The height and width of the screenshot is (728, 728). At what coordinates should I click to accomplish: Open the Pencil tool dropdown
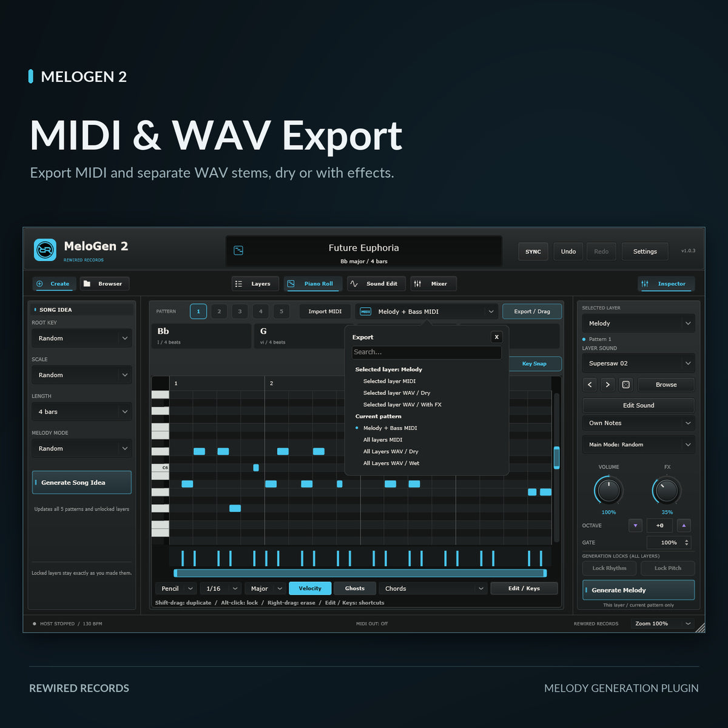[x=176, y=588]
